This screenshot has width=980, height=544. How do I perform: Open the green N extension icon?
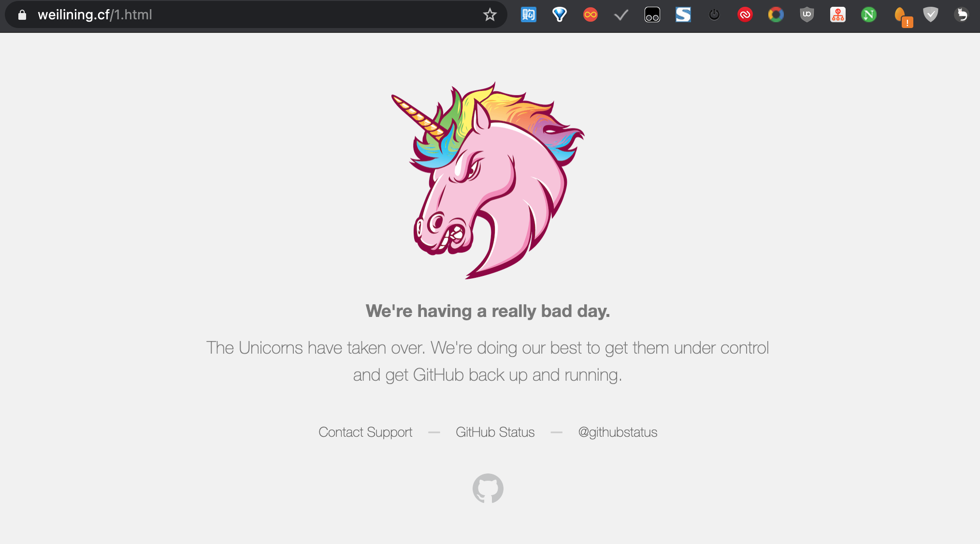click(x=868, y=15)
